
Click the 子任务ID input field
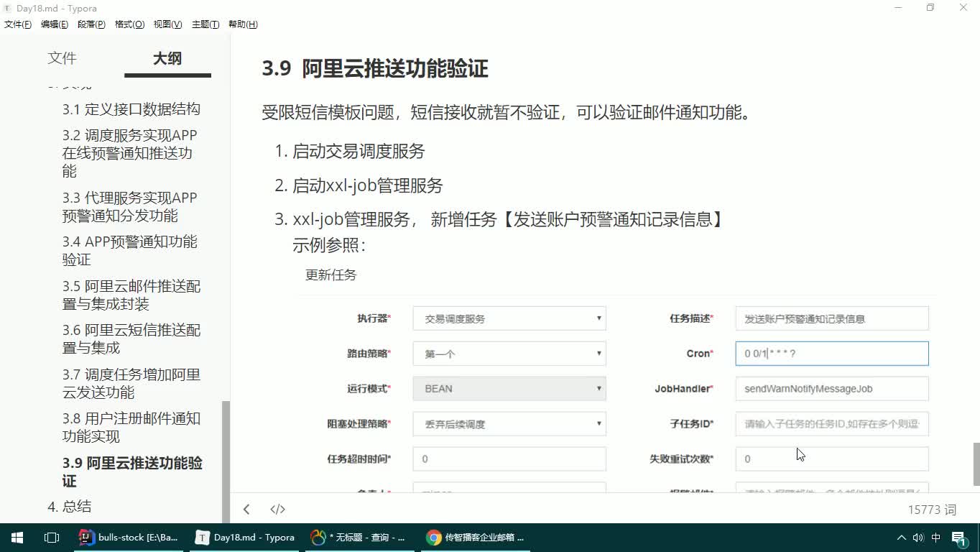[832, 424]
